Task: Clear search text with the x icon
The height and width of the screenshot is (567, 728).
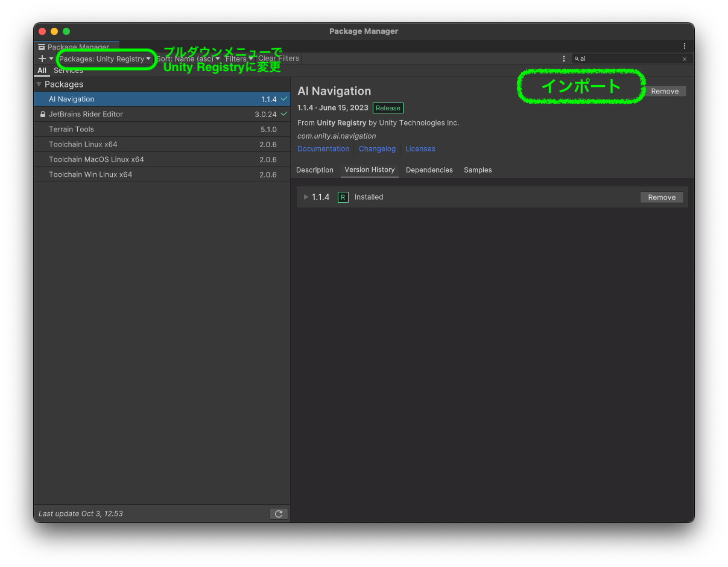Action: [685, 59]
